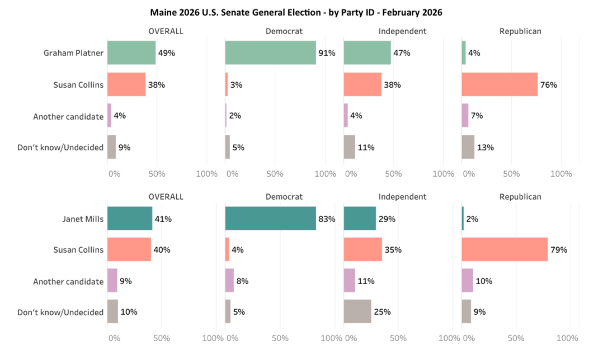
Task: Click Janet Mills' 41% overall bar
Action: click(x=129, y=219)
